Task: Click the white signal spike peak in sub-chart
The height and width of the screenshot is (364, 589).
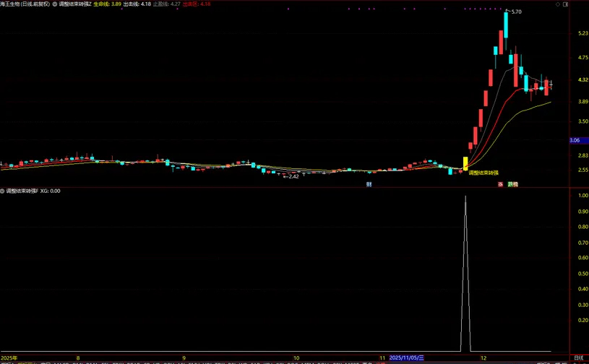Action: coord(465,196)
